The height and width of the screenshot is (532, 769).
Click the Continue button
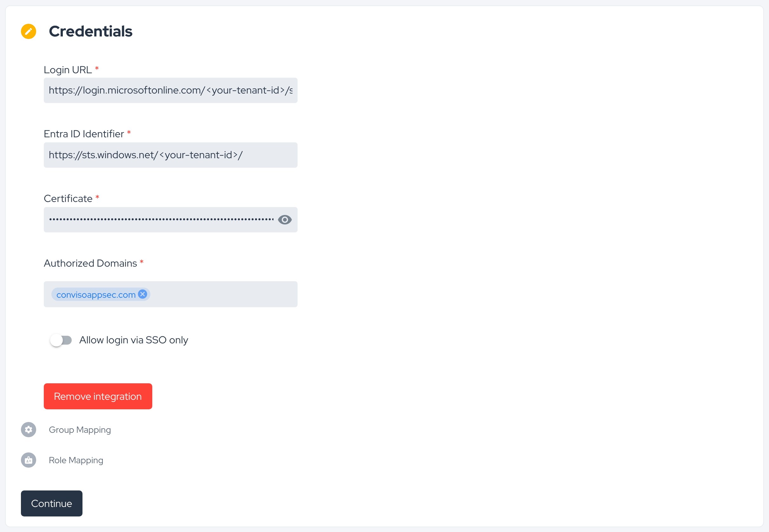(x=51, y=503)
